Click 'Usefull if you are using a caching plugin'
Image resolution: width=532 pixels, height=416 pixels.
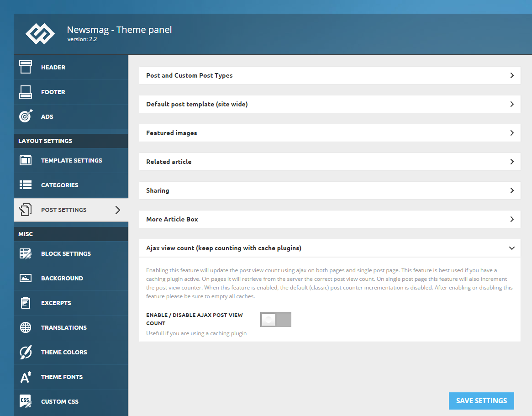(196, 333)
